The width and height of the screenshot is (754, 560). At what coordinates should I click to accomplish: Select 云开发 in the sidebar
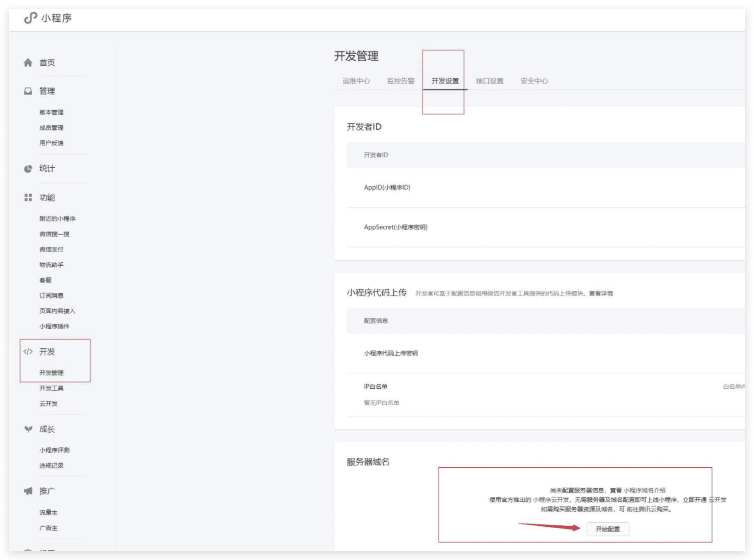(48, 403)
